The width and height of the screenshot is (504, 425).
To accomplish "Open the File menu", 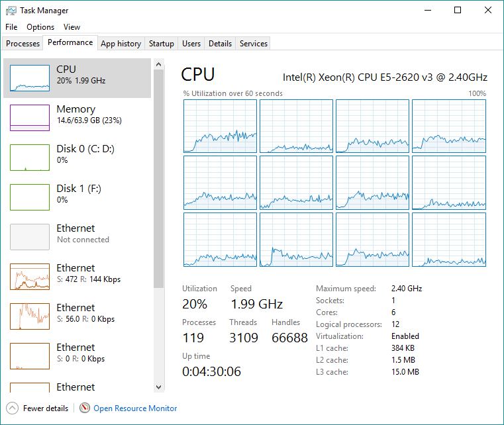I will (11, 27).
